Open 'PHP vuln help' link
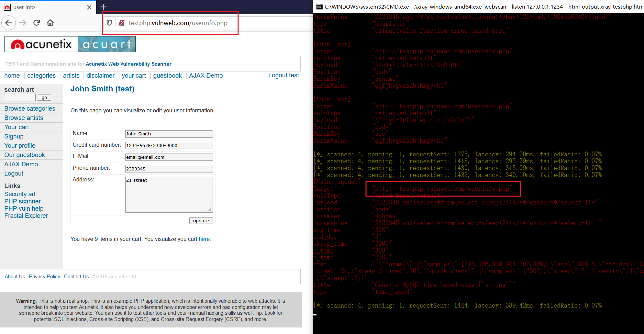644x334 pixels. coord(24,209)
